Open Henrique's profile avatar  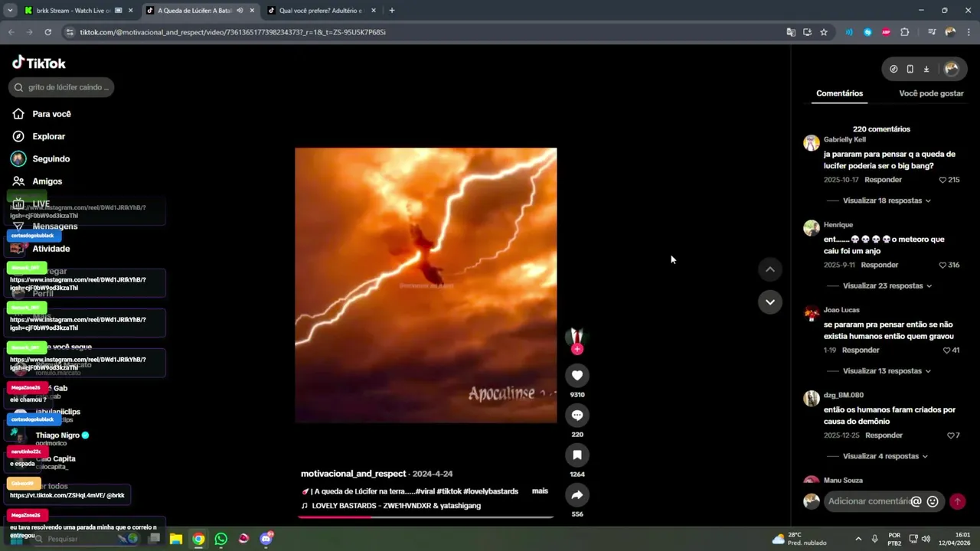tap(812, 228)
